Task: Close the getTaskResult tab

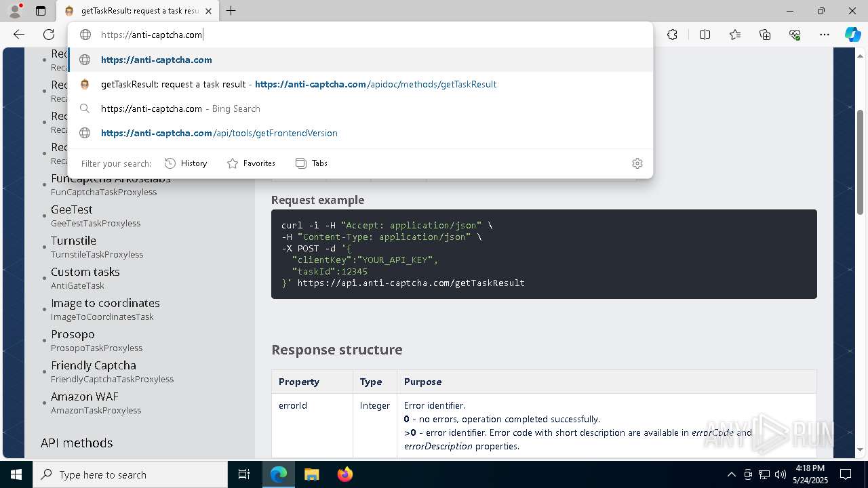Action: pyautogui.click(x=208, y=11)
